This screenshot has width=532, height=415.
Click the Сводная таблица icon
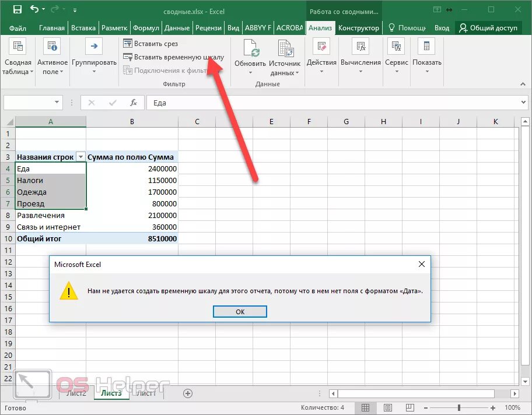17,46
